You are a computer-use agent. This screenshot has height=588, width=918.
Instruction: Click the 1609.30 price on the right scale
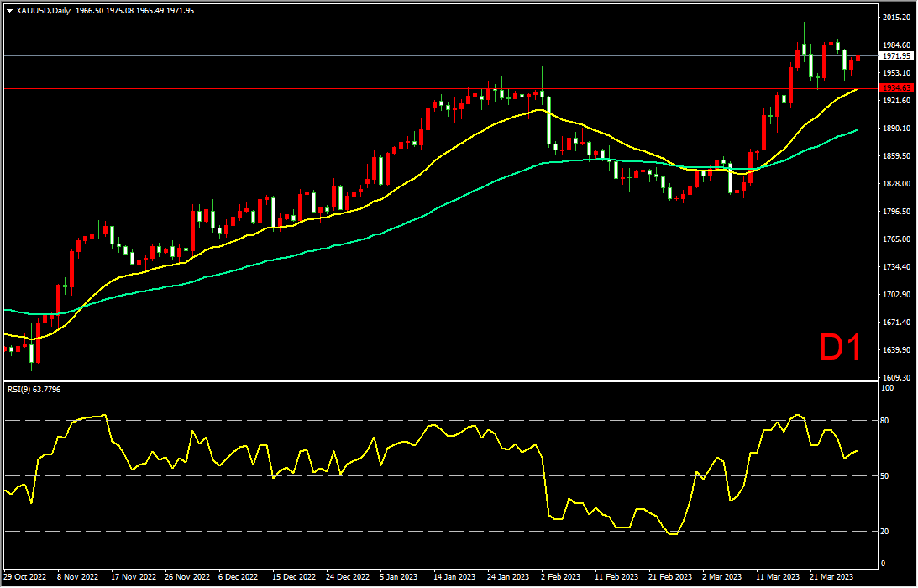coord(896,378)
